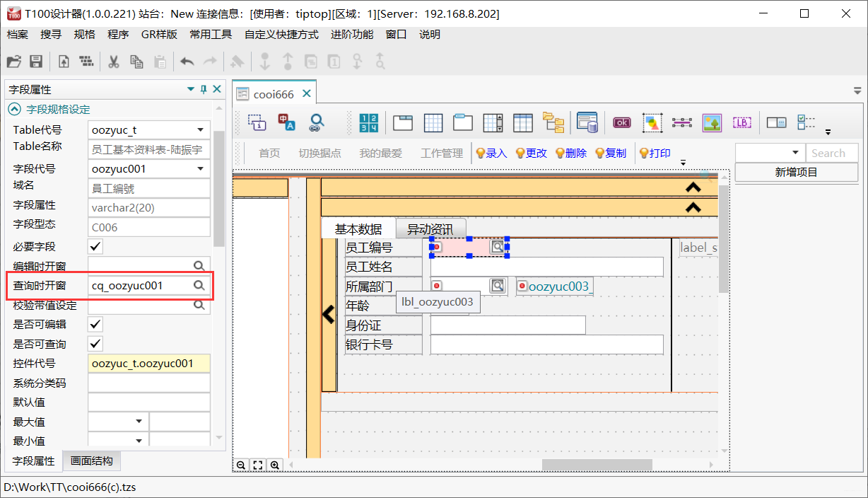Image resolution: width=868 pixels, height=498 pixels.
Task: Select the folder tree tool
Action: [553, 122]
